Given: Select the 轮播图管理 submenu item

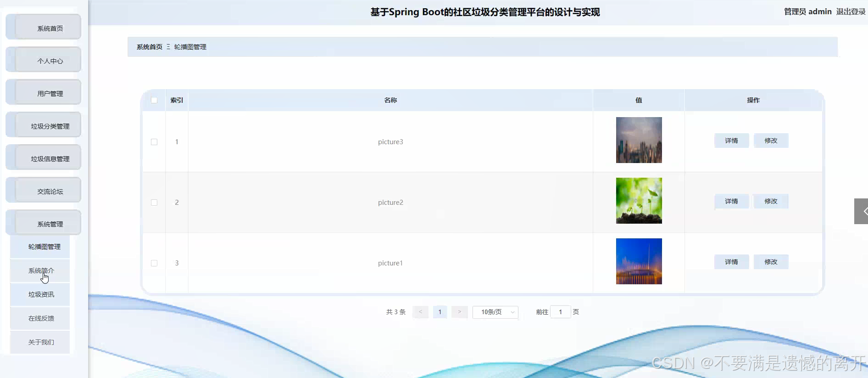Looking at the screenshot, I should coord(40,247).
